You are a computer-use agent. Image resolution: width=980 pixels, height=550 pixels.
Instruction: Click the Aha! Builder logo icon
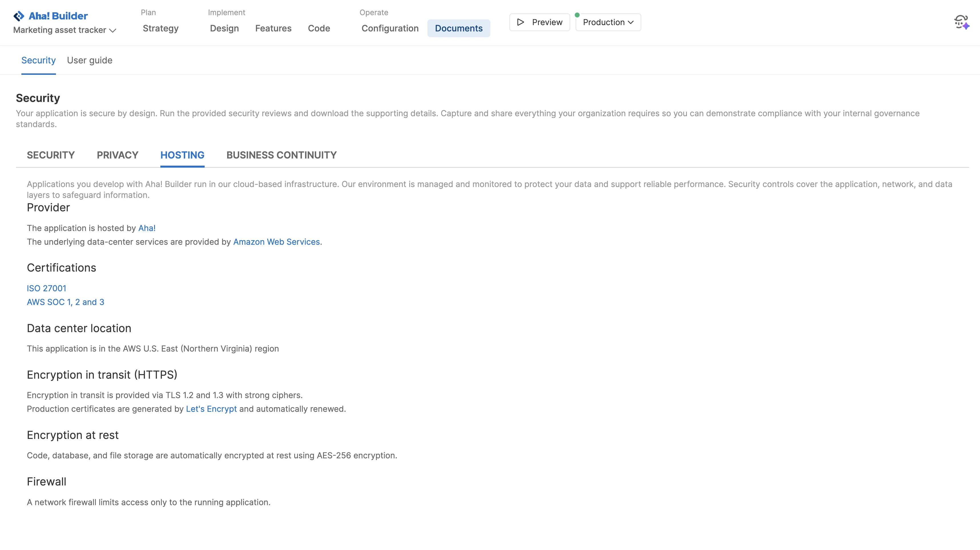19,16
